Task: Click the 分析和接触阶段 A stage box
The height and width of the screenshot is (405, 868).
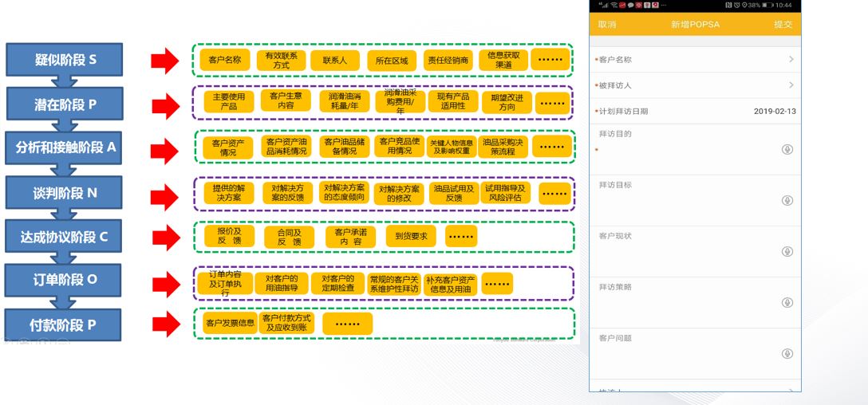Action: click(x=64, y=147)
